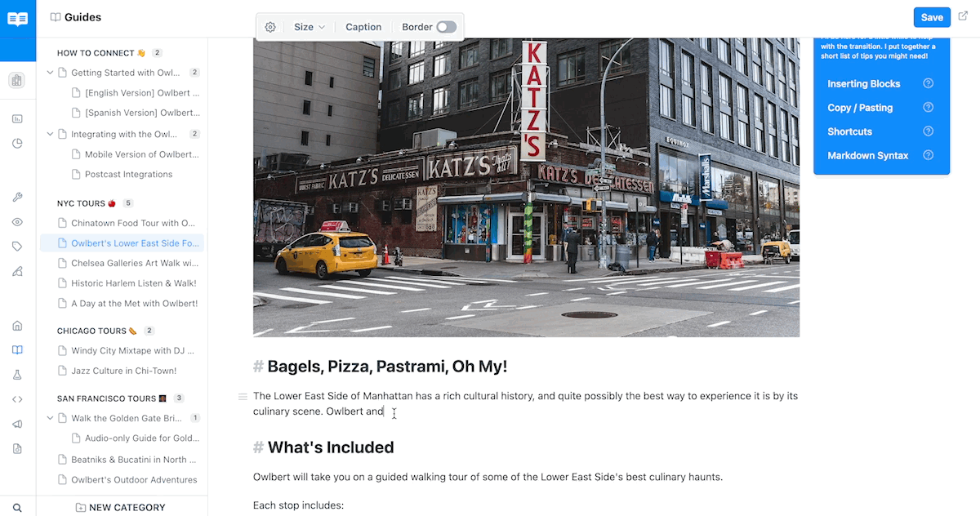Click the new category folder-plus icon
This screenshot has width=980, height=516.
click(80, 508)
